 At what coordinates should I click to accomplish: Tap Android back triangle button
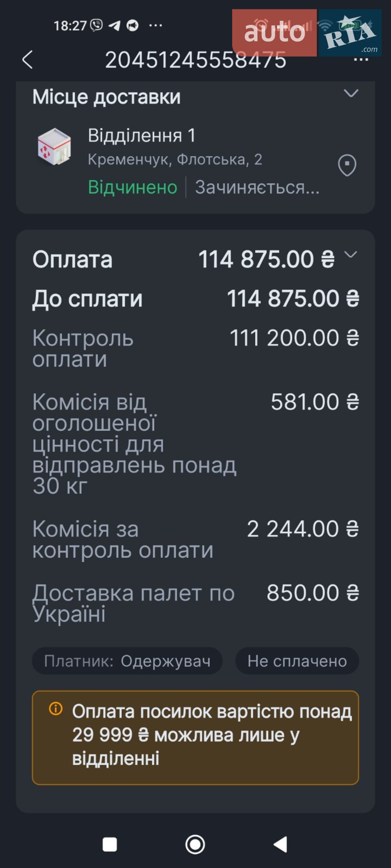click(281, 844)
